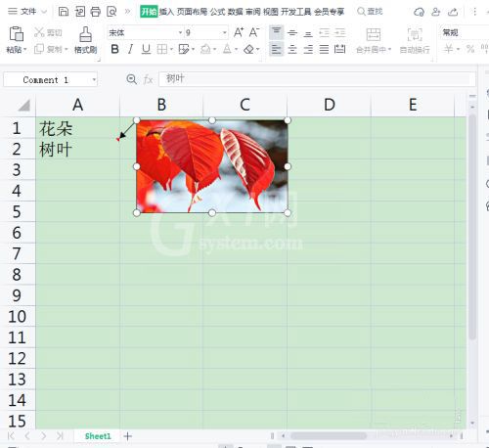Click the ¥ currency format icon

(x=449, y=49)
